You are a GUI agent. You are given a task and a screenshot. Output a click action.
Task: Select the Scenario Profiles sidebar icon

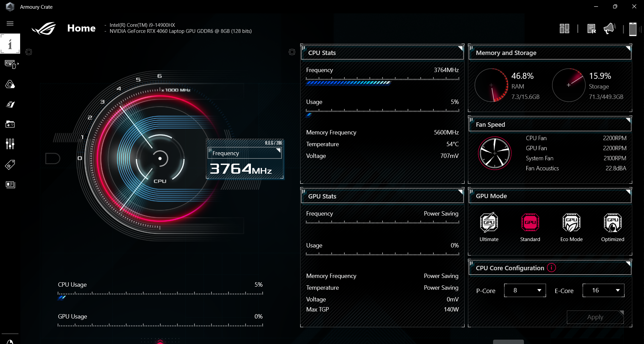[10, 104]
